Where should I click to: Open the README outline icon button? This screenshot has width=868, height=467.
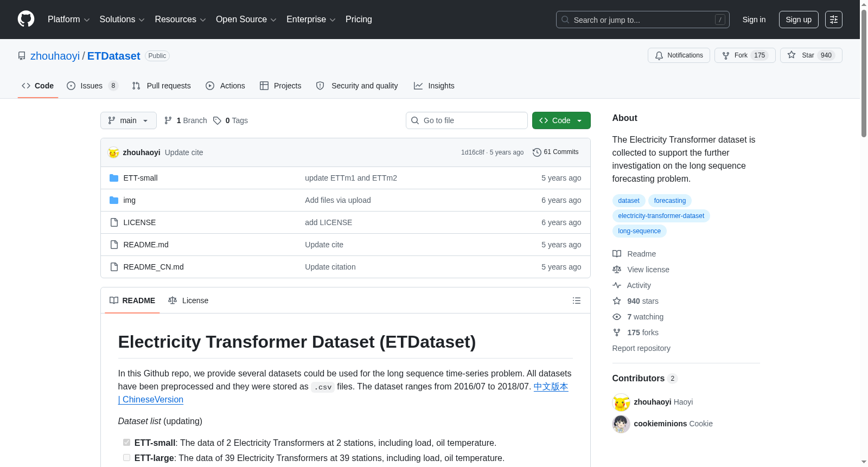[577, 300]
